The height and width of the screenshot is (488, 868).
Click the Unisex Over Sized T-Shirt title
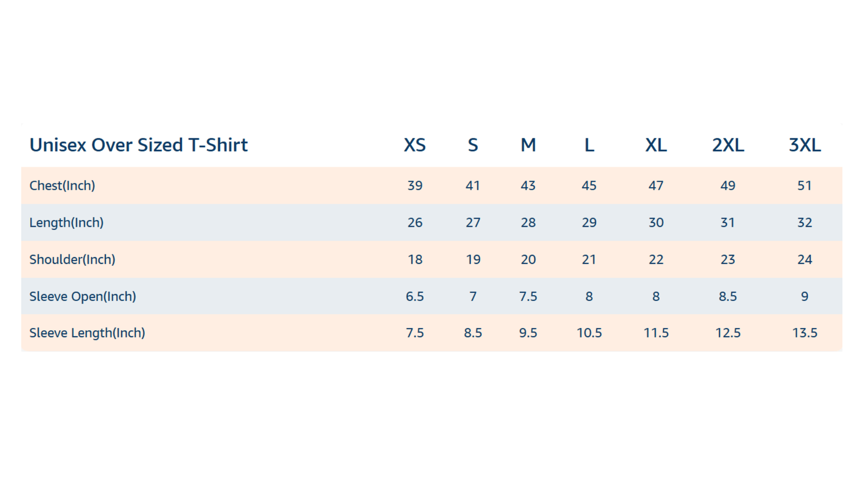[x=138, y=145]
